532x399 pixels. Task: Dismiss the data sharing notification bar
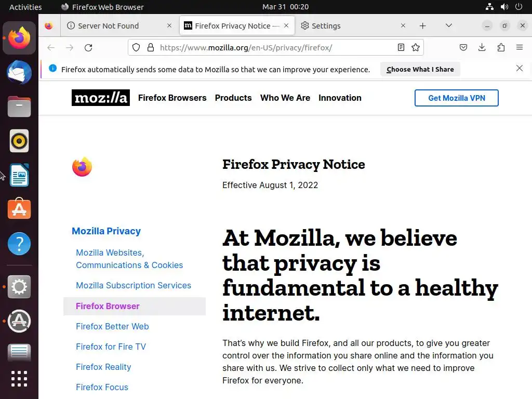(519, 69)
